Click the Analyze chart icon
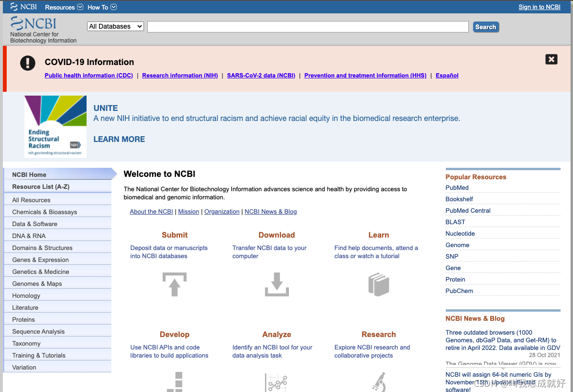This screenshot has height=392, width=573. (276, 382)
